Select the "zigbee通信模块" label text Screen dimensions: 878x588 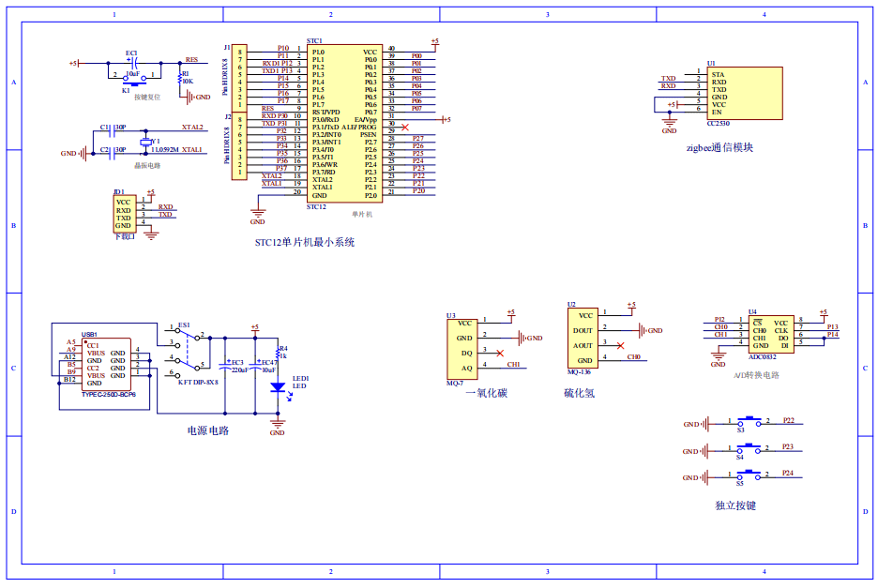(x=719, y=147)
